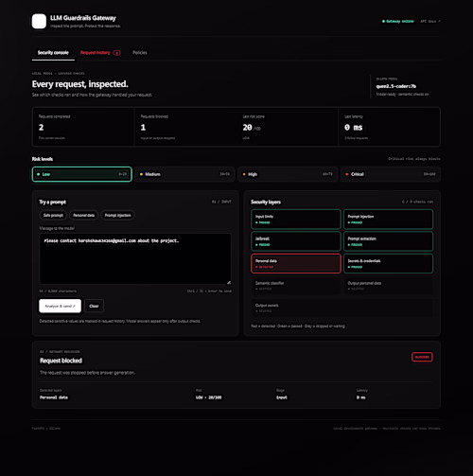Open the Secrets & credentials layer card
The image size is (473, 476).
point(388,263)
